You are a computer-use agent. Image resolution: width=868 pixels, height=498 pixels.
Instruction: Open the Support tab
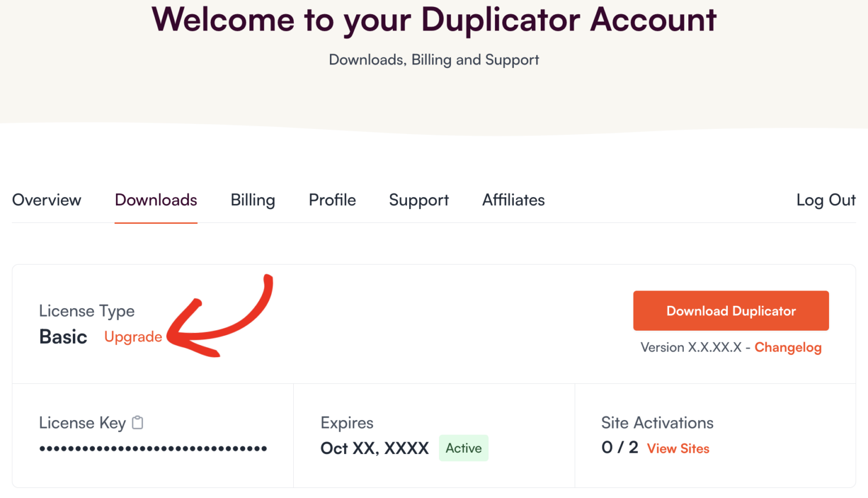coord(418,200)
